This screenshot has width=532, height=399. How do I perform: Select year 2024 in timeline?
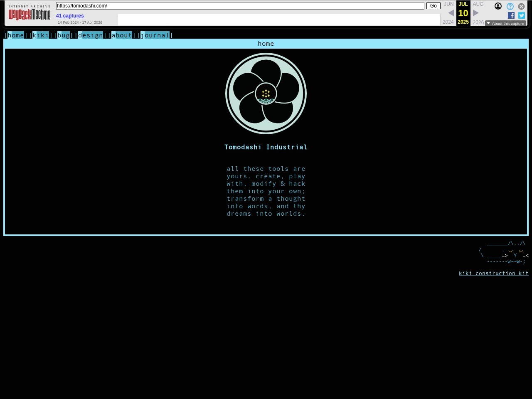point(448,22)
